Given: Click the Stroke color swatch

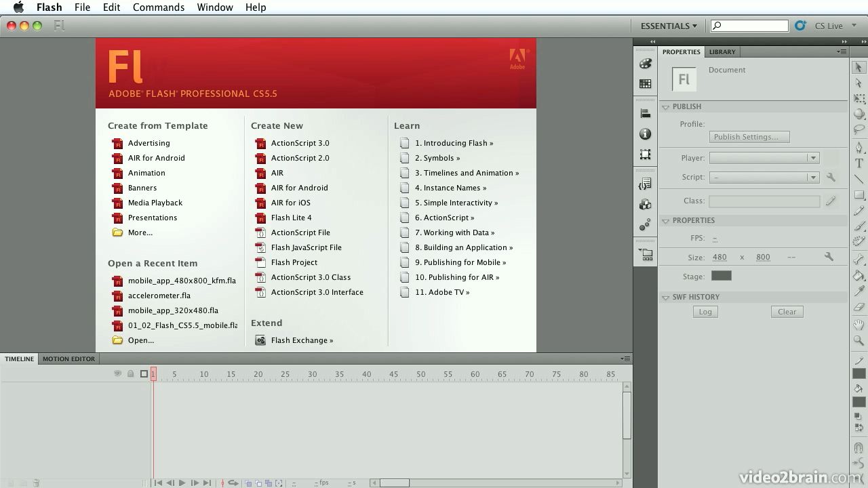Looking at the screenshot, I should point(859,373).
